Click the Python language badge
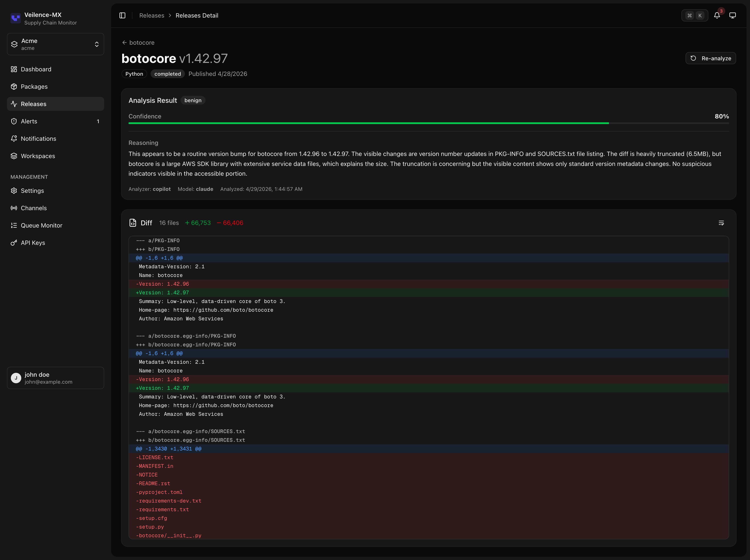Image resolution: width=750 pixels, height=560 pixels. click(134, 74)
